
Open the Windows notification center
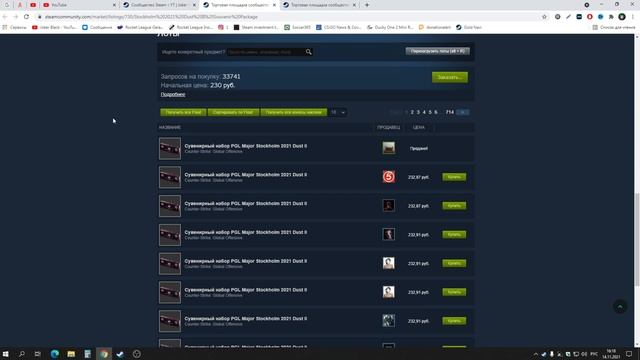click(x=629, y=354)
